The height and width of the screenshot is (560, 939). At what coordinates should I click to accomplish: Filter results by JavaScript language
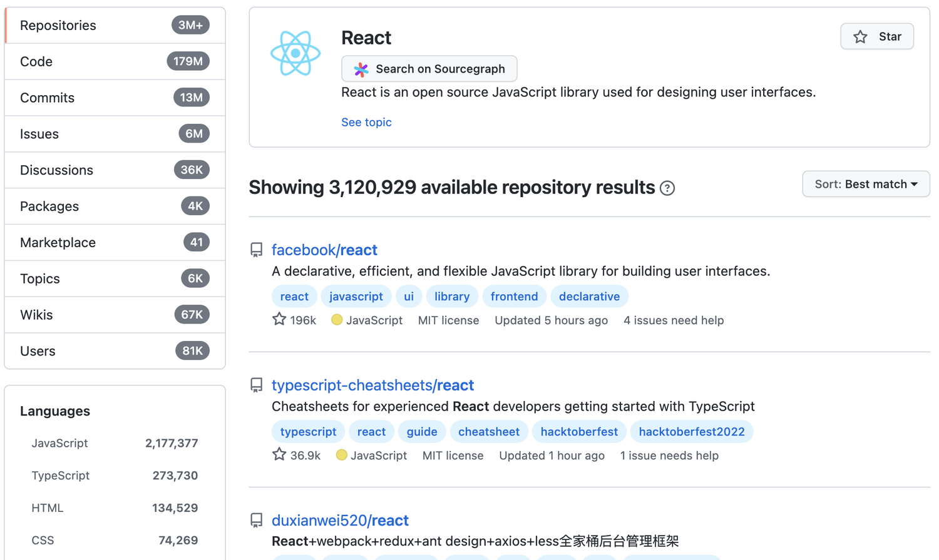(59, 443)
